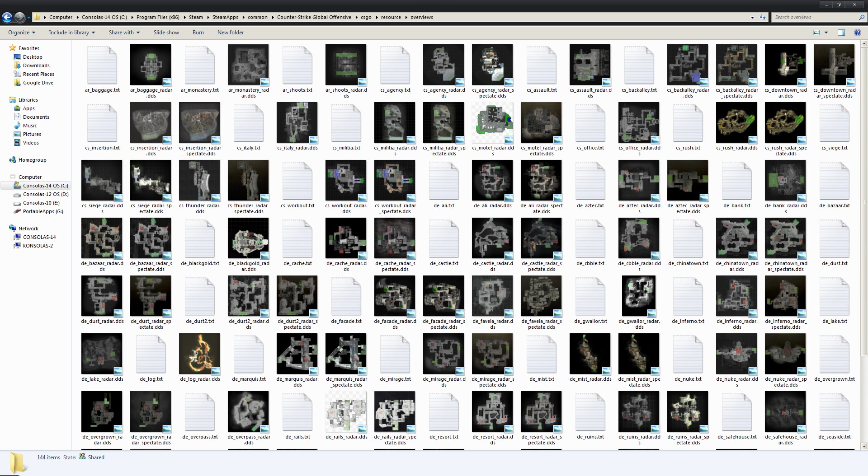Viewport: 868px width, 476px height.
Task: Select Consolas-14 OS (C:) drive
Action: point(45,186)
